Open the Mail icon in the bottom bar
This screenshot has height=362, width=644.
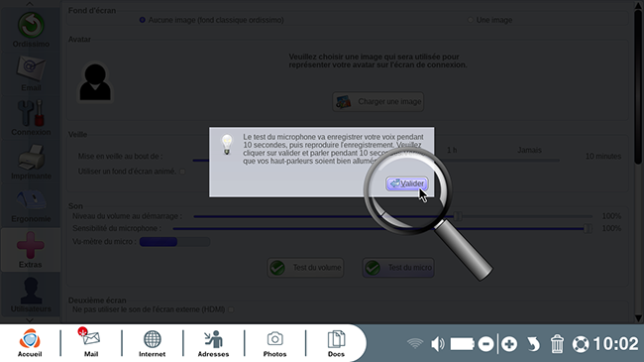coord(91,343)
